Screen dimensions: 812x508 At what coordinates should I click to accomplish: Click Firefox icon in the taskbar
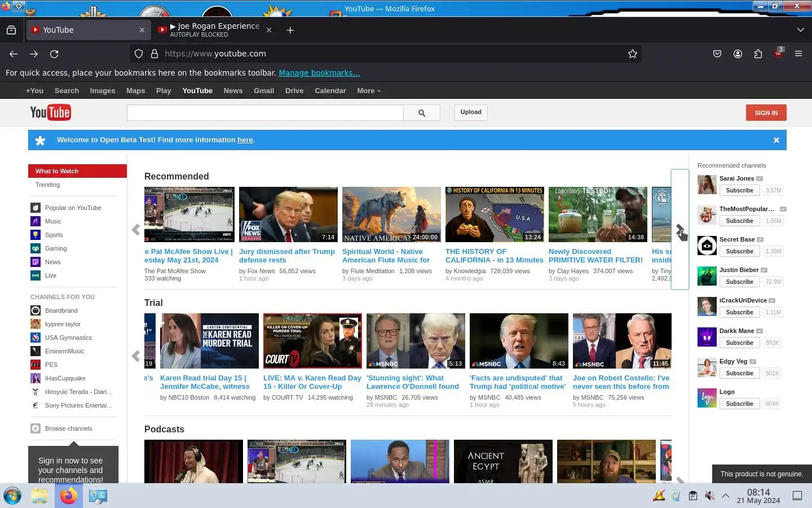[69, 496]
